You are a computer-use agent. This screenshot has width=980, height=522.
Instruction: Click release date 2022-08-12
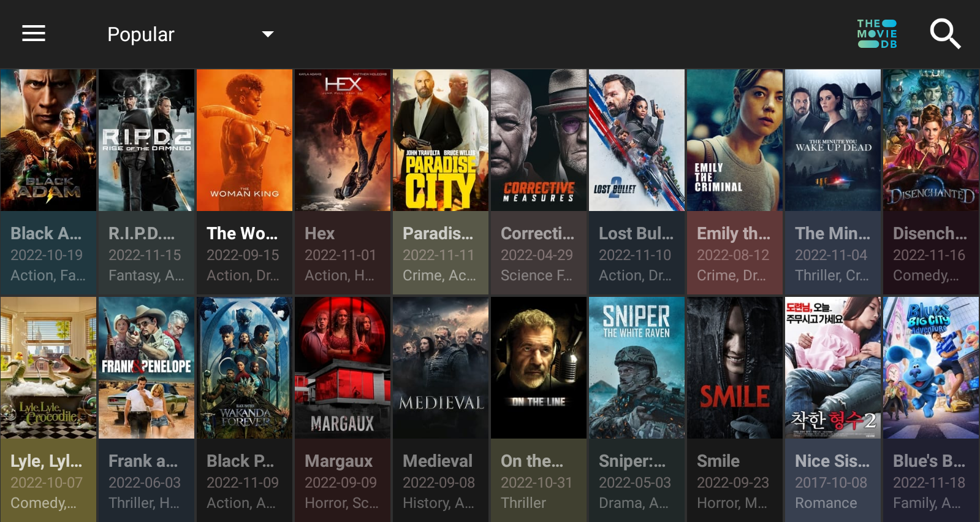(x=733, y=255)
